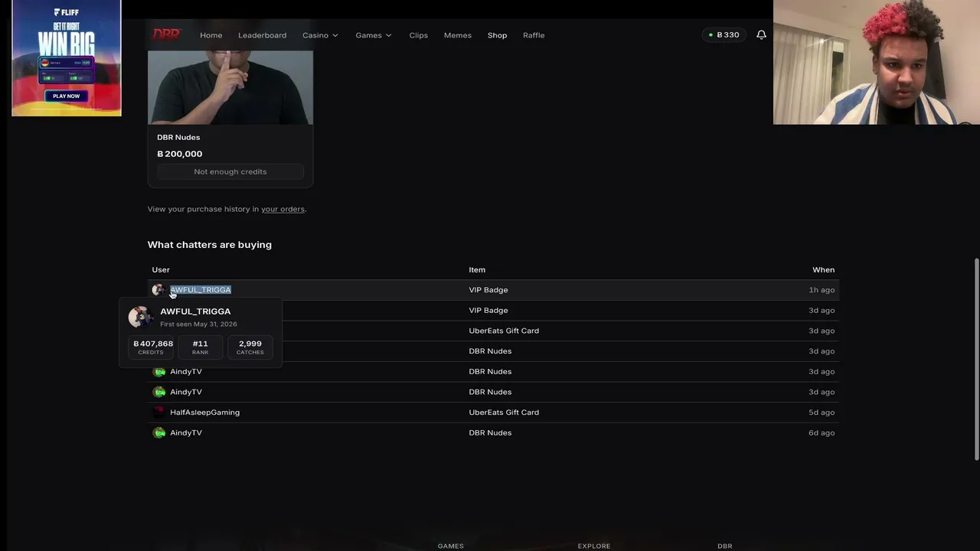Click the page's vertical scrollbar
Screen dimensions: 980x551
click(x=975, y=360)
